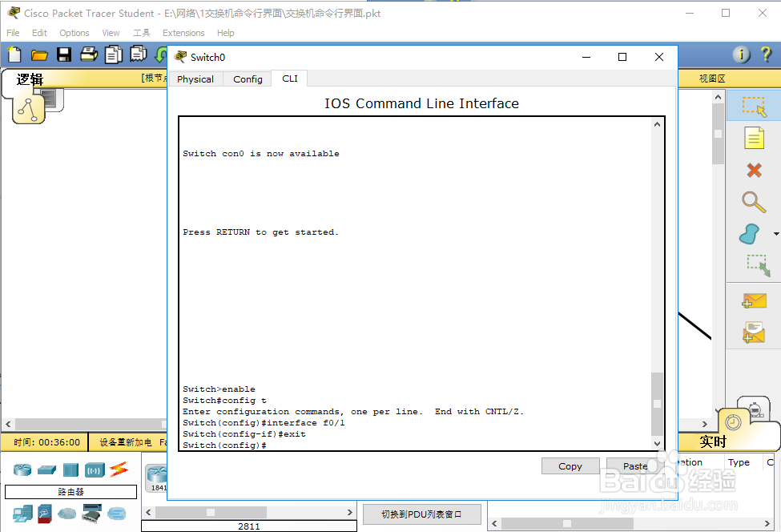Expand the drawing tool dropdown arrow
781x532 pixels.
(776, 234)
